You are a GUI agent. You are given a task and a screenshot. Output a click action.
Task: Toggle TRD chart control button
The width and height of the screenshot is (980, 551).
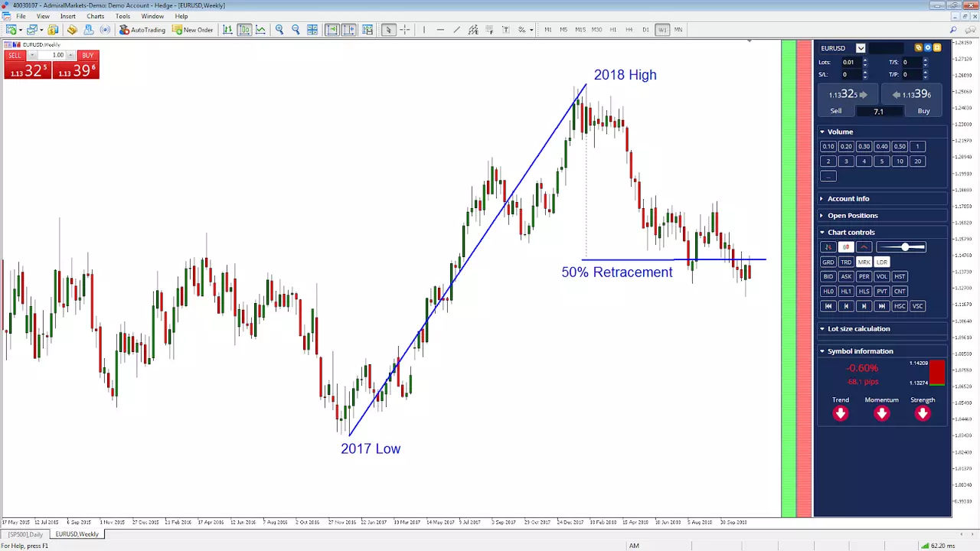(x=846, y=262)
